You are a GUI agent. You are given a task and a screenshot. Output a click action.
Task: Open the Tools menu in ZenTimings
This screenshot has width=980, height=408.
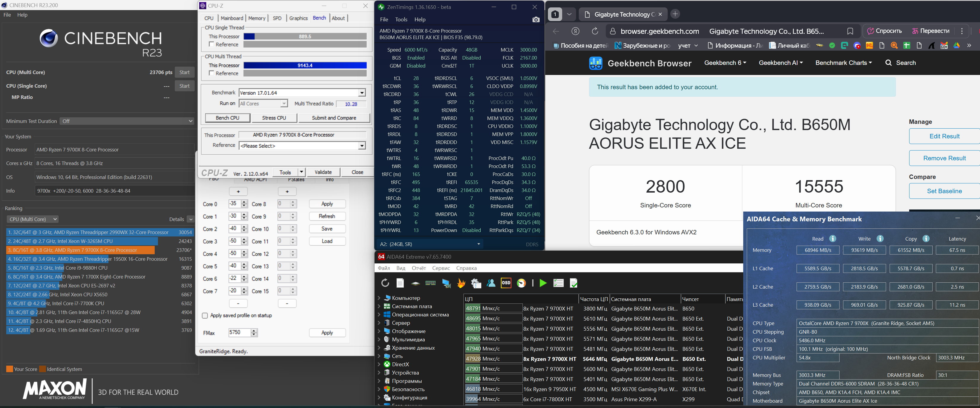pos(401,19)
